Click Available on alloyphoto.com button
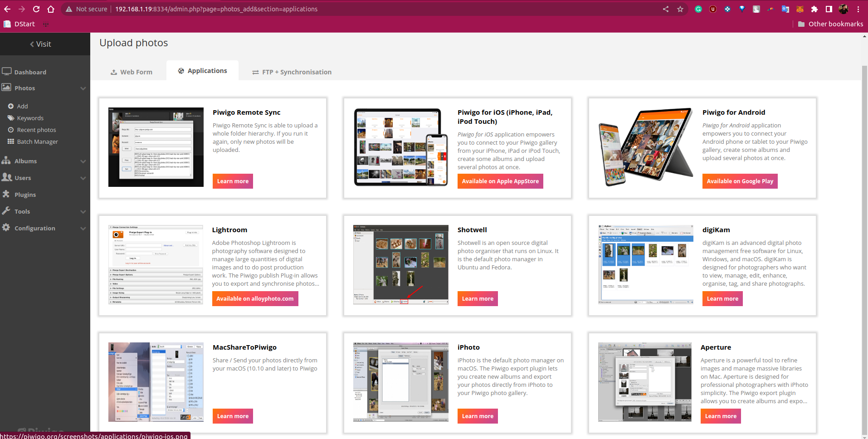The width and height of the screenshot is (868, 439). tap(255, 298)
